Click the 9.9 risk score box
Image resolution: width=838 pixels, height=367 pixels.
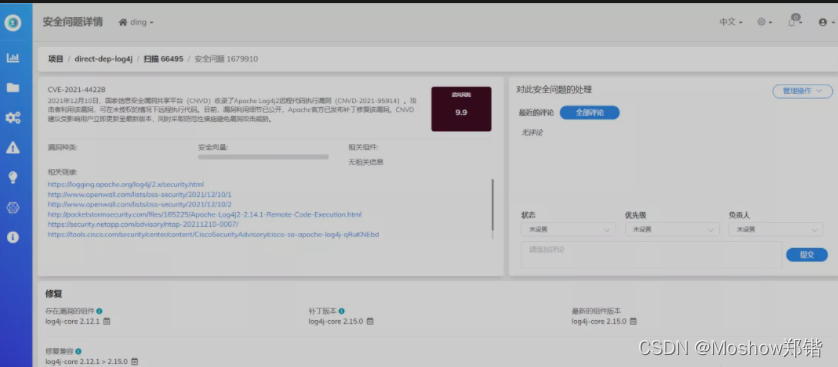461,109
